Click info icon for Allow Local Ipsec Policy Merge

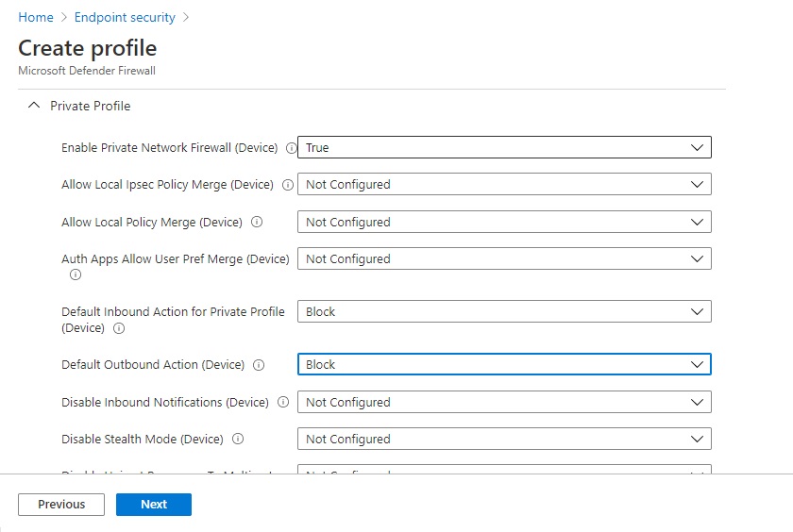coord(287,185)
